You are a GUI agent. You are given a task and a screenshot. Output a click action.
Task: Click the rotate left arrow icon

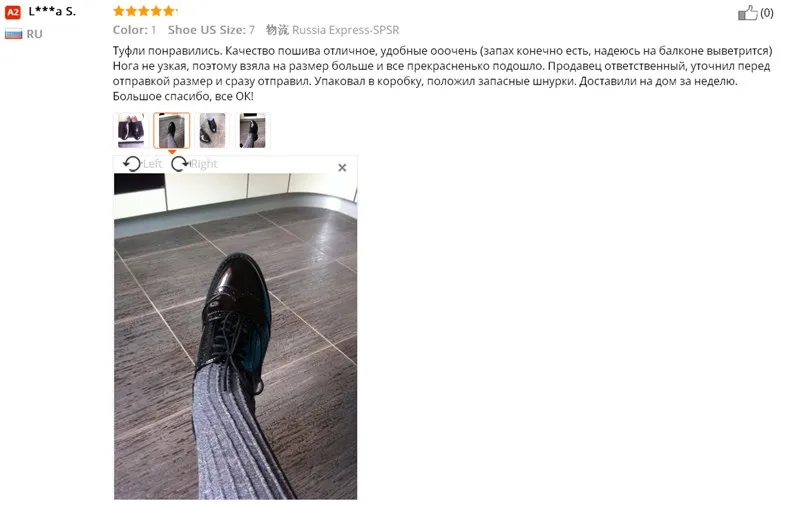tap(132, 164)
